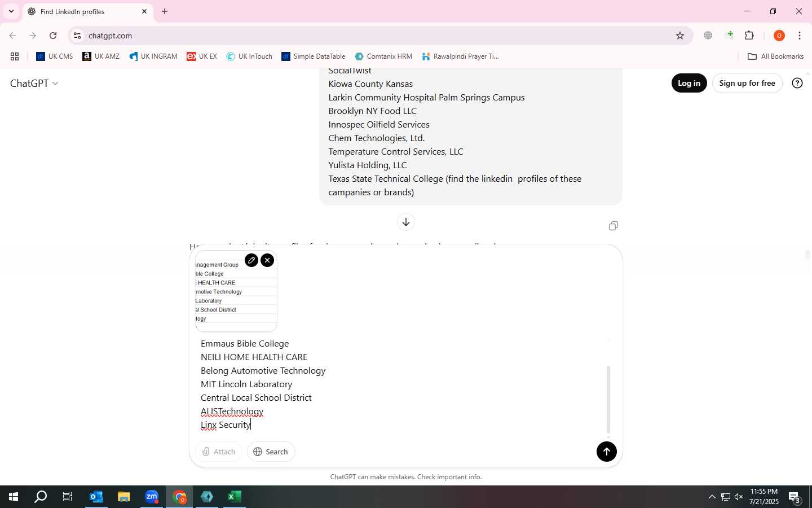Click 'MIT Lincoln Laboratory' line
The image size is (812, 508).
click(x=246, y=384)
